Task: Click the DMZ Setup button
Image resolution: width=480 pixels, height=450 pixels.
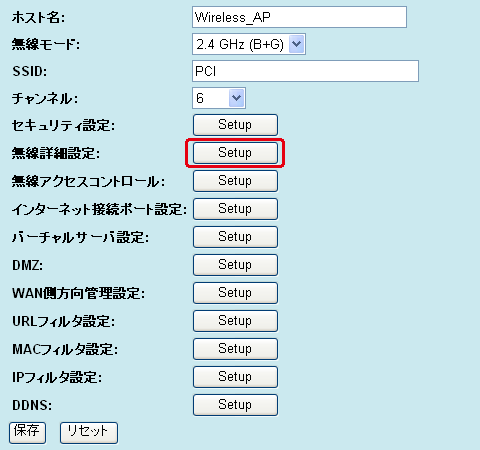Action: [x=235, y=265]
